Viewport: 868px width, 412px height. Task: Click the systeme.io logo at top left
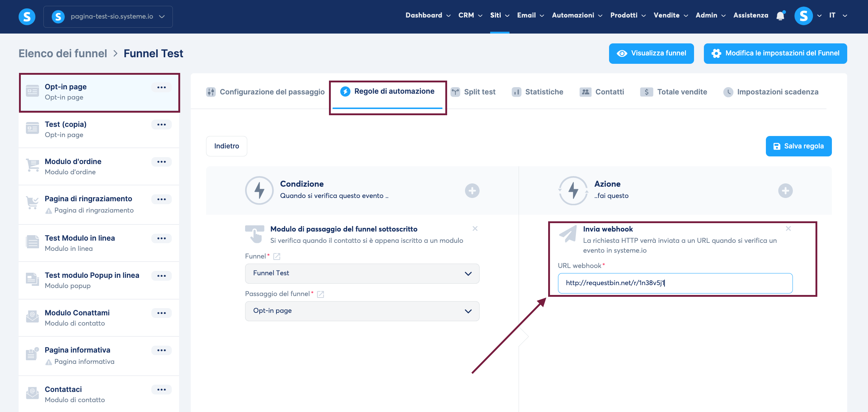(27, 17)
